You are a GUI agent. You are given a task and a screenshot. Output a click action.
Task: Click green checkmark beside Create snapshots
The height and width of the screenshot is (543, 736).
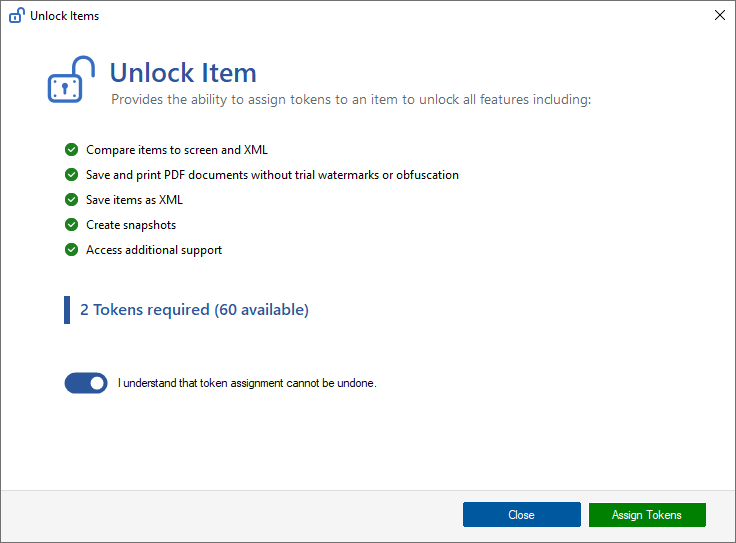71,225
